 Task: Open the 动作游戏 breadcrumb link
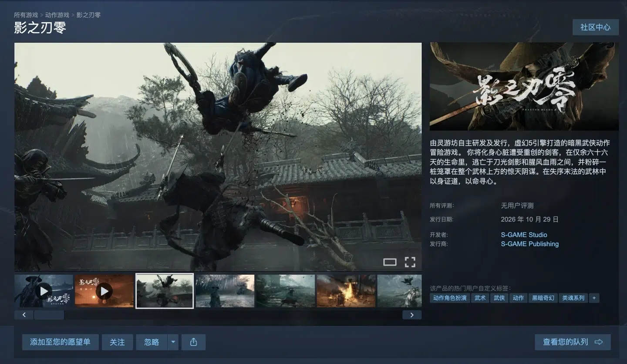click(57, 15)
